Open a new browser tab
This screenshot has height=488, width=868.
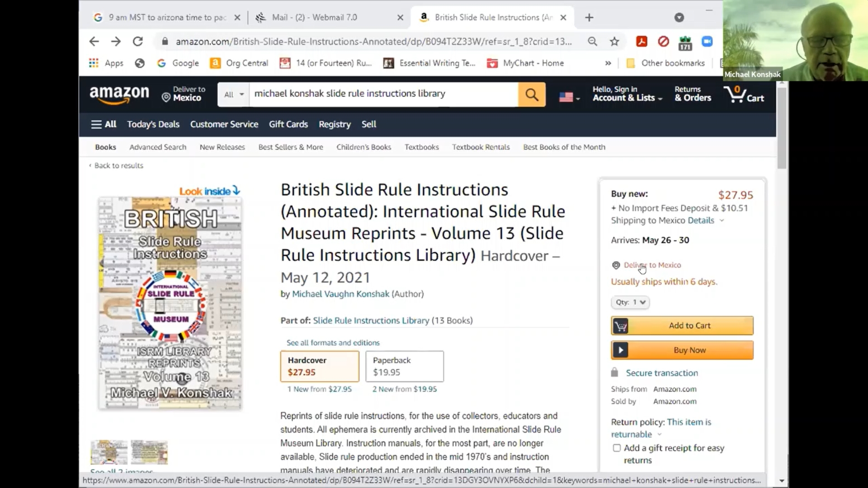pyautogui.click(x=589, y=18)
